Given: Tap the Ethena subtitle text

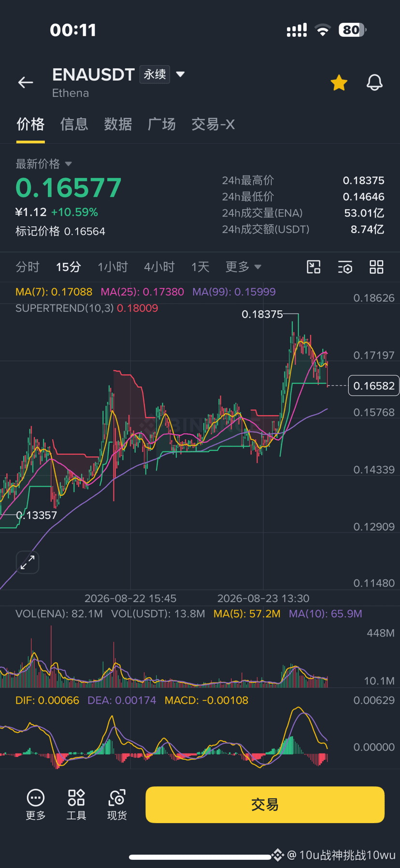Looking at the screenshot, I should point(71,93).
